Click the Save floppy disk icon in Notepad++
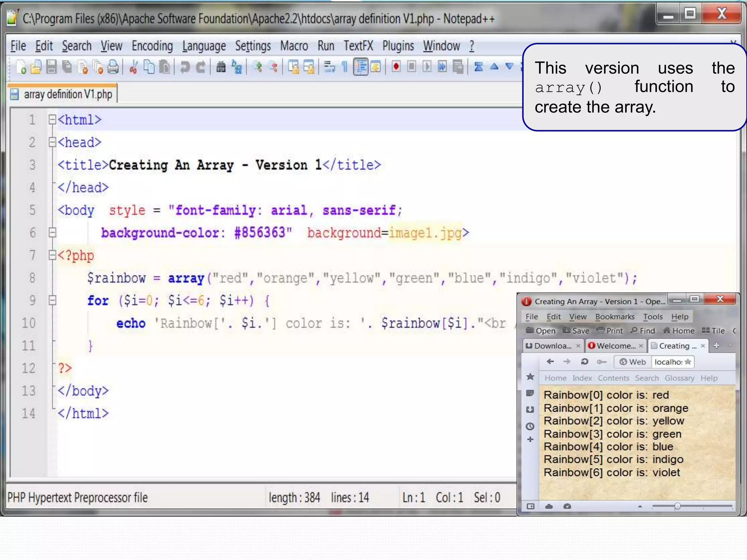Screen dimensions: 747x560 (x=51, y=67)
